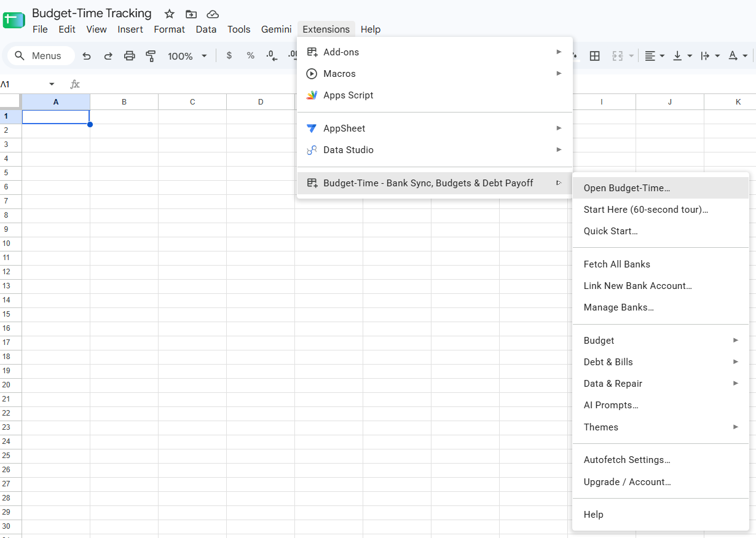Choose Fetch All Banks
This screenshot has height=538, width=756.
tap(661, 264)
